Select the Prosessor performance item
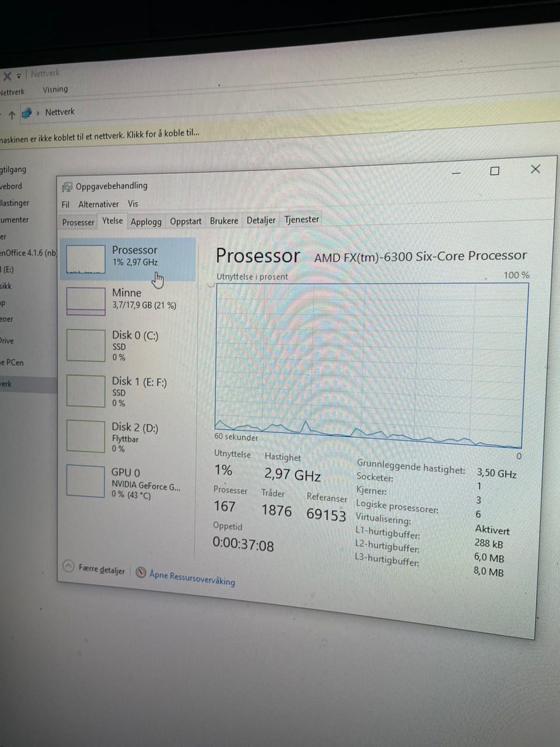Screen dimensions: 560x747 click(x=128, y=259)
